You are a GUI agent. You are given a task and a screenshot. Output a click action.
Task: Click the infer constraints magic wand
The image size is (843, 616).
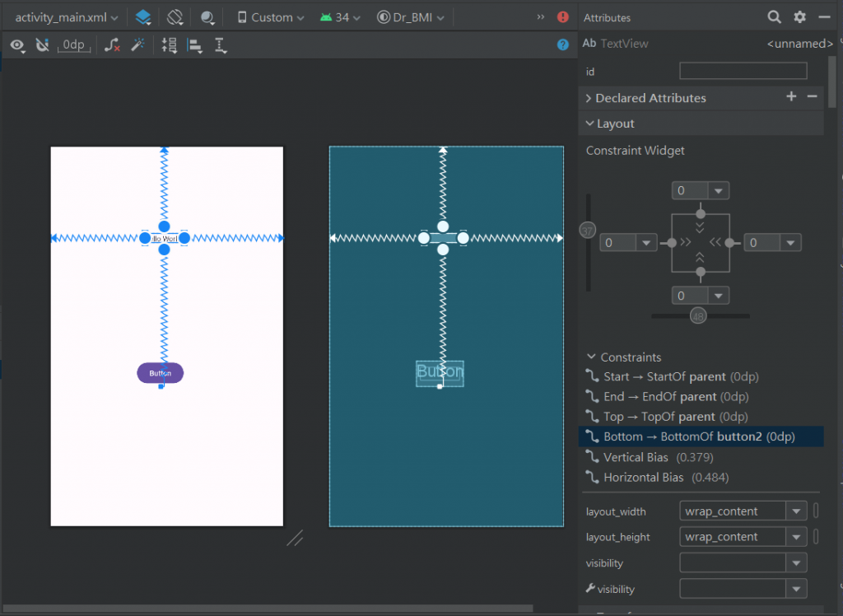click(x=138, y=45)
